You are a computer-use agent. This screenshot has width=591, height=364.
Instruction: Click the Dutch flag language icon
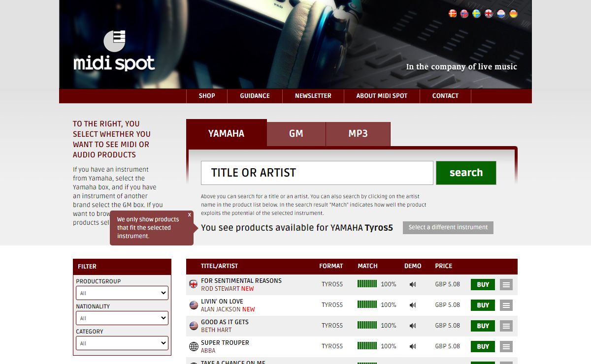[501, 14]
